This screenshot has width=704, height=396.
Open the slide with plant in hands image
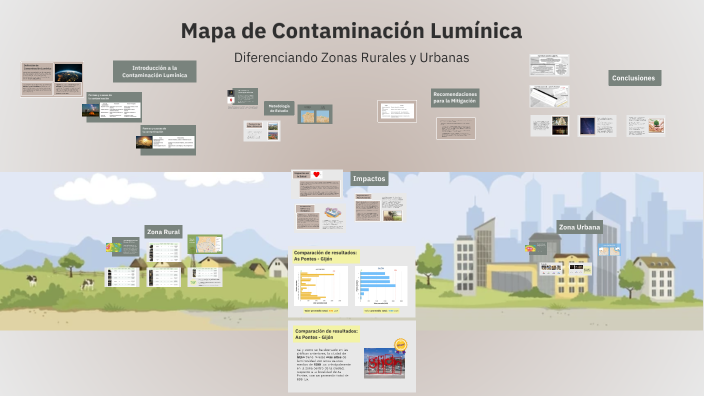(646, 126)
